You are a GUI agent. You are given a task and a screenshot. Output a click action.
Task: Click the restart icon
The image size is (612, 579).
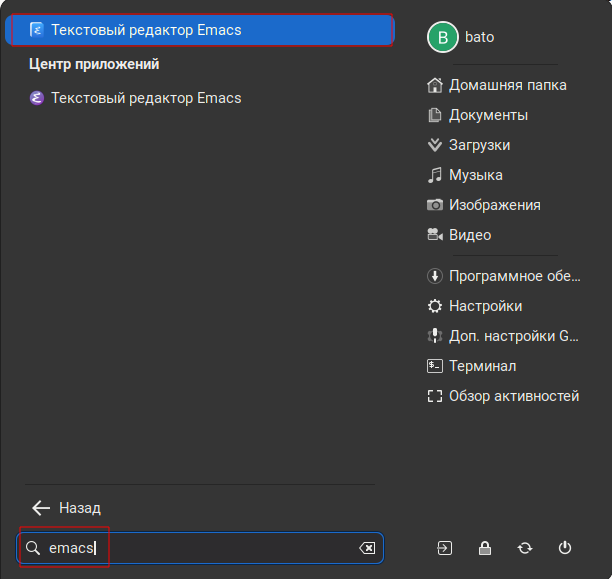(x=525, y=548)
